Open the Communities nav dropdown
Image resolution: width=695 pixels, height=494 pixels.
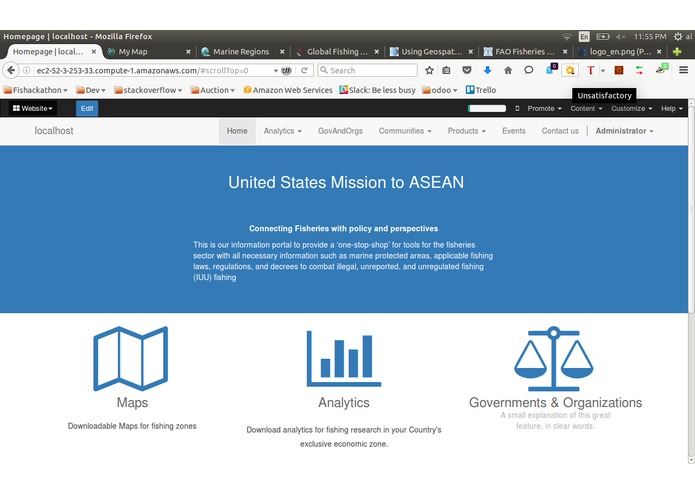pyautogui.click(x=405, y=131)
